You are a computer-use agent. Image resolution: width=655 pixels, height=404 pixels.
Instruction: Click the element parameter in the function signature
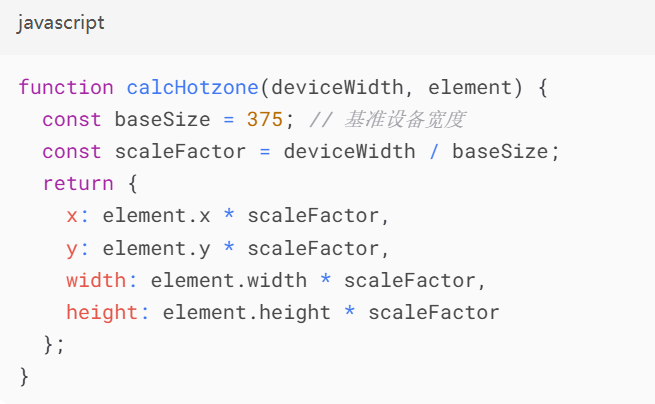point(470,88)
